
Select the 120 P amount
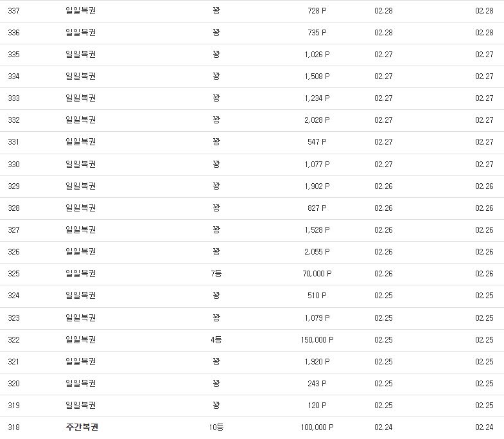pyautogui.click(x=317, y=405)
